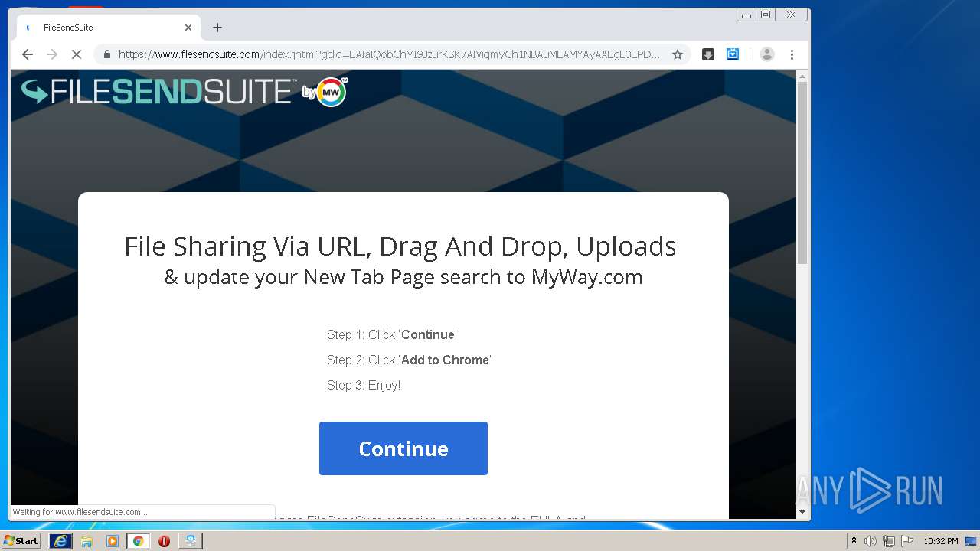Show hidden system tray icons
980x551 pixels.
(854, 540)
